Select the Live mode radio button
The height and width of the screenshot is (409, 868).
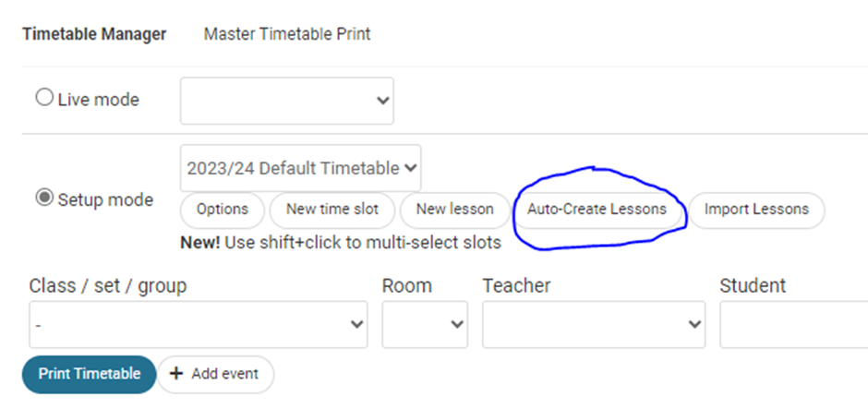coord(44,98)
